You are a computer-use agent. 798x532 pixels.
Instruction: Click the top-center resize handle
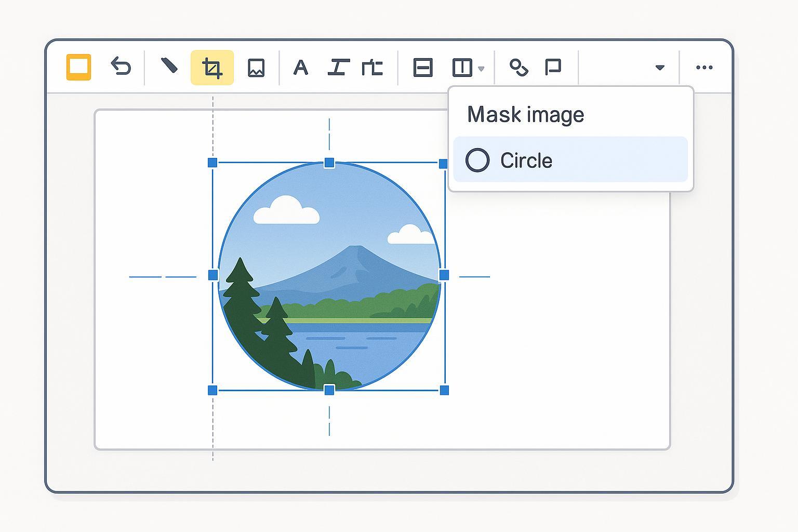(x=329, y=163)
